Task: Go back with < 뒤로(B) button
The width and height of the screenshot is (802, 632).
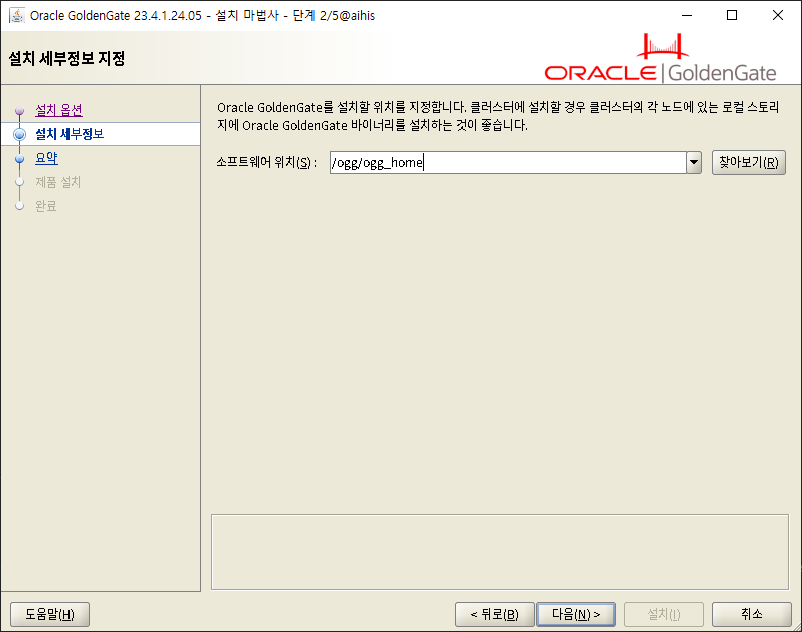Action: pos(495,614)
